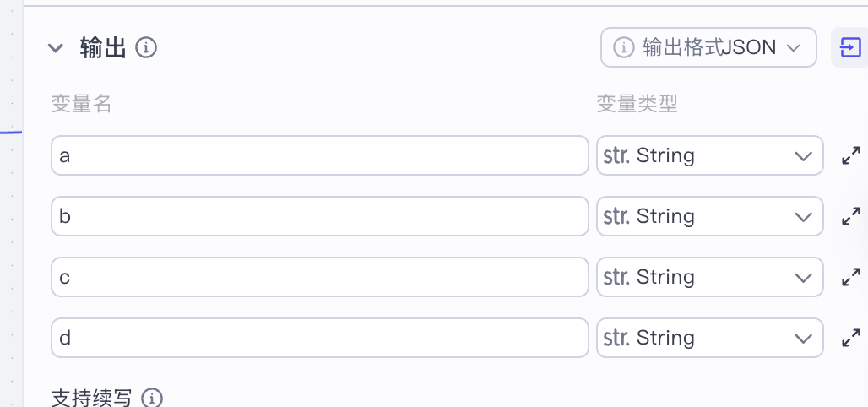Click the variable name field containing a

[319, 156]
